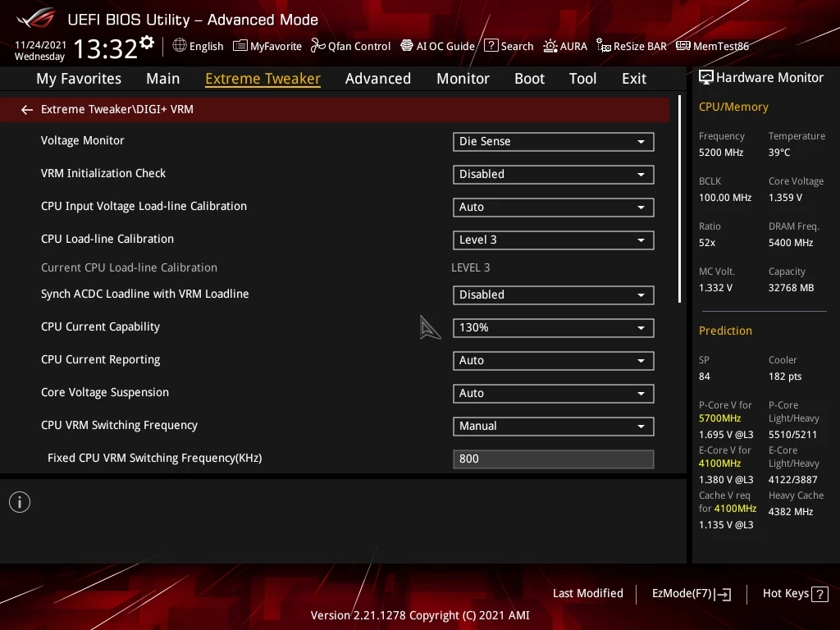Click Last Modified button
This screenshot has width=840, height=630.
click(587, 593)
